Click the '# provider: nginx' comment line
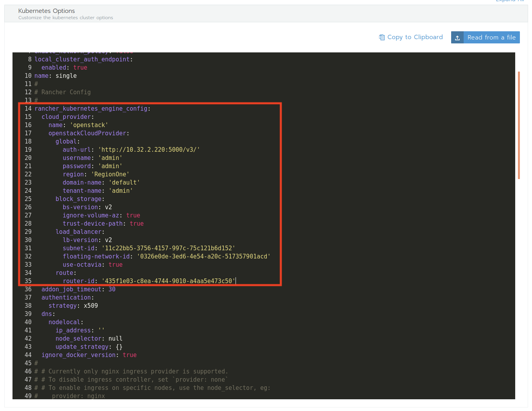The height and width of the screenshot is (411, 532). 70,396
